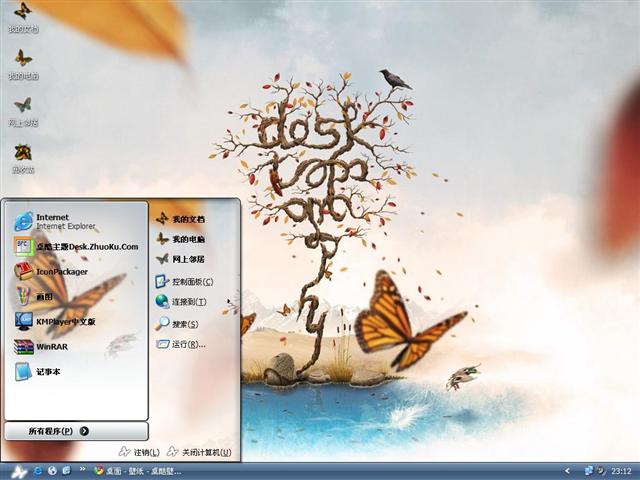Click 关闭计算机(U) shut down button
640x480 pixels.
(x=200, y=452)
